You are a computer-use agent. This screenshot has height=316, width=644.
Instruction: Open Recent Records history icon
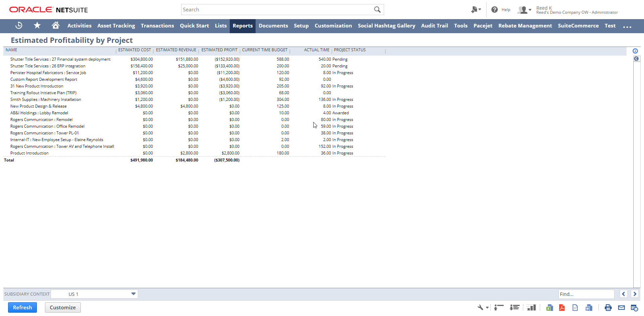click(19, 25)
